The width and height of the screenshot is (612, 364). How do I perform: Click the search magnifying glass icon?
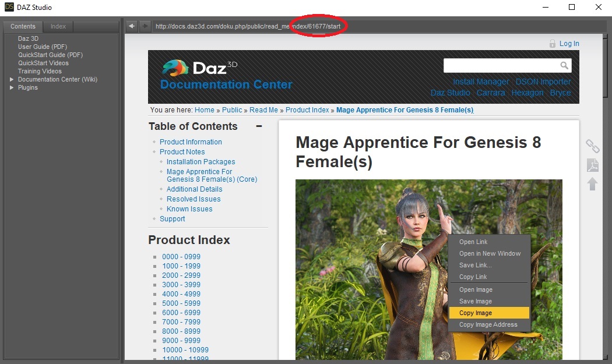tap(564, 65)
